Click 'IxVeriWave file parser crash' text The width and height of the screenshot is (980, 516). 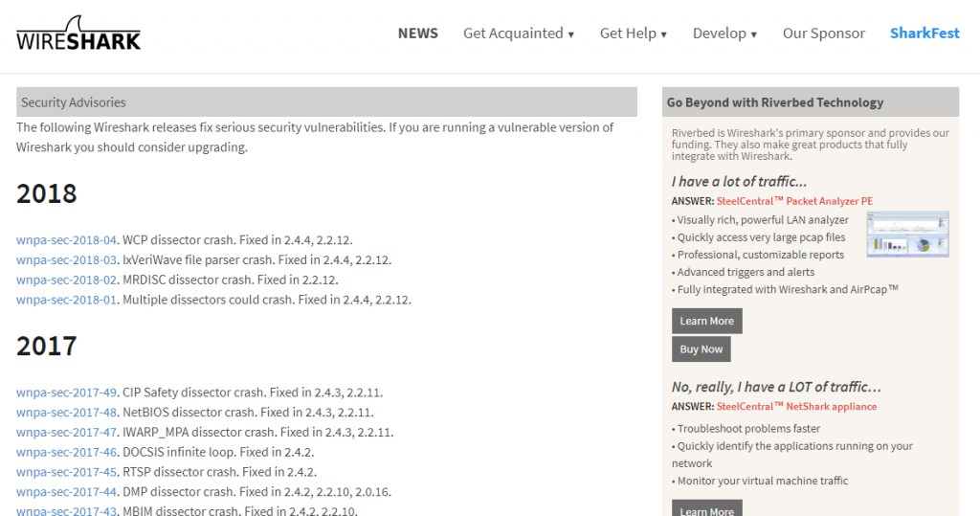[x=197, y=260]
